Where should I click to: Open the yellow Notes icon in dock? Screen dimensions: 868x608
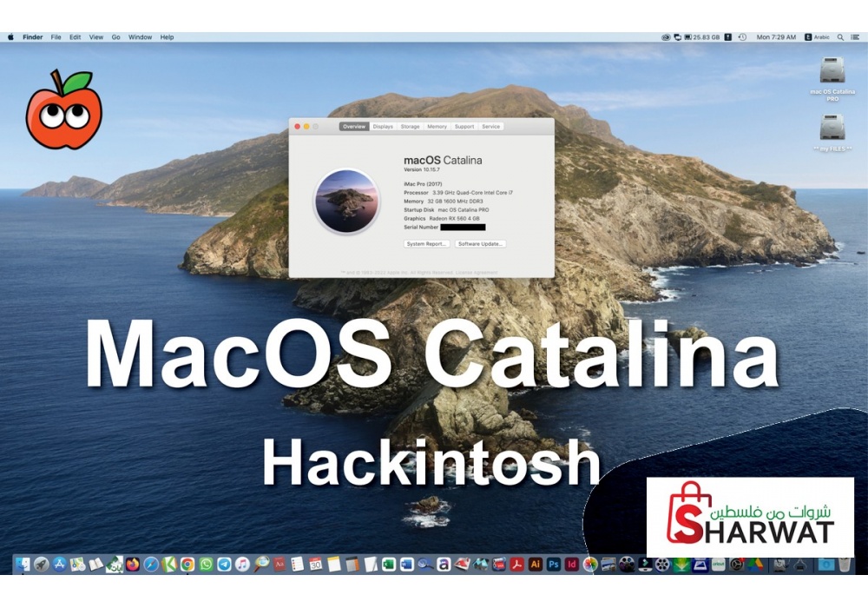coord(334,565)
